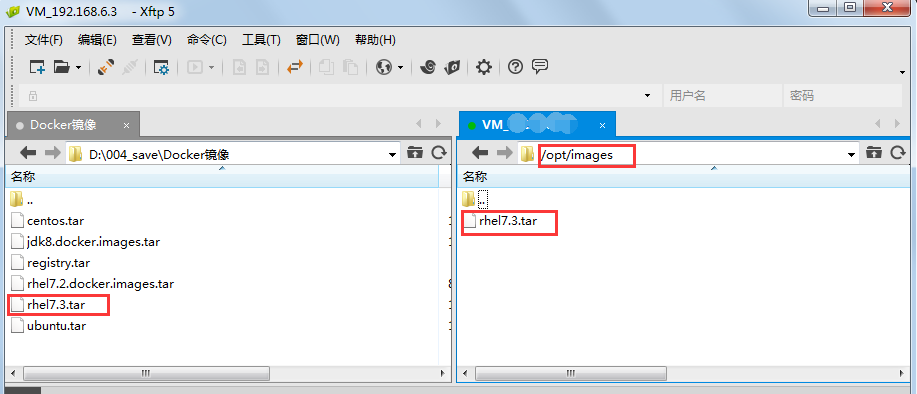Click the Reconnect plug icon
This screenshot has height=394, width=917.
(x=106, y=67)
